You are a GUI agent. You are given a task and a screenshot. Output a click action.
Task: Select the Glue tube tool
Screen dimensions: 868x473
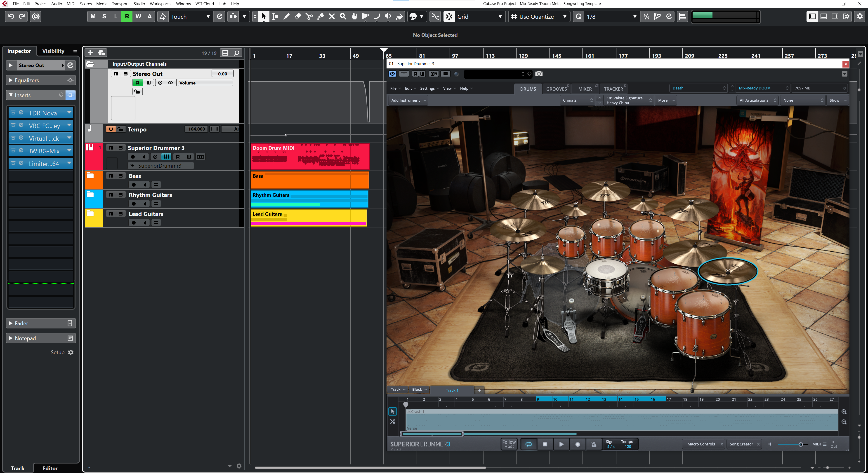coord(321,16)
